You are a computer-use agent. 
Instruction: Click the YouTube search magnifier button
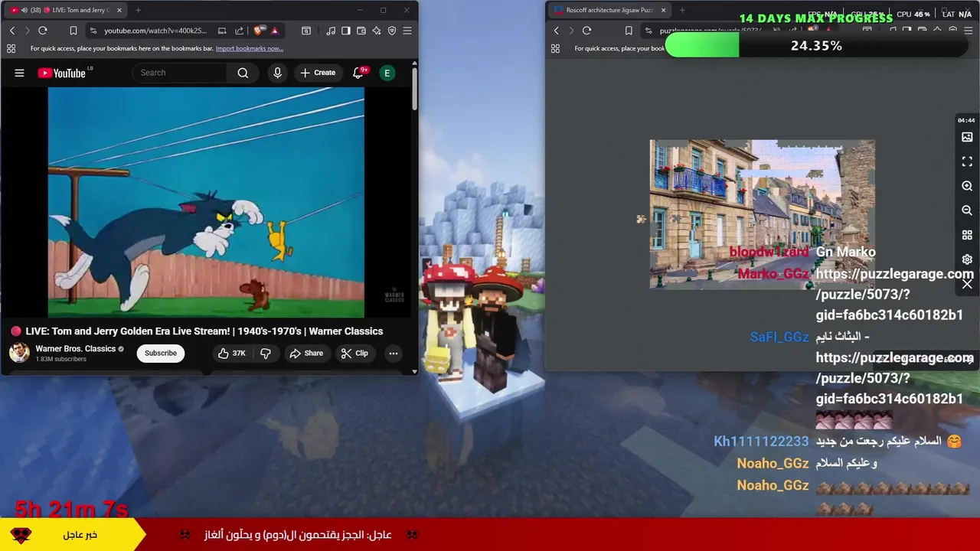point(243,73)
